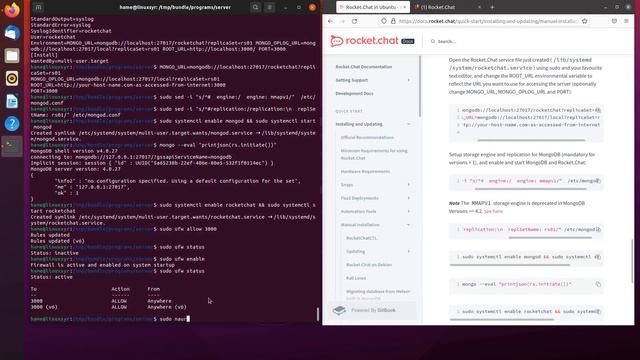Open Firefox application menu
Image resolution: width=640 pixels, height=360 pixels.
(x=626, y=21)
